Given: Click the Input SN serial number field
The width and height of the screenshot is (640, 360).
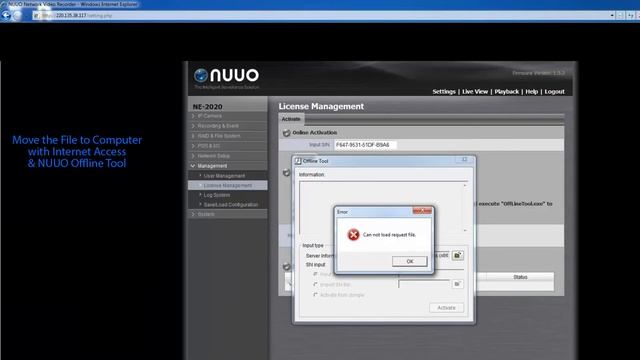Looking at the screenshot, I should click(365, 145).
